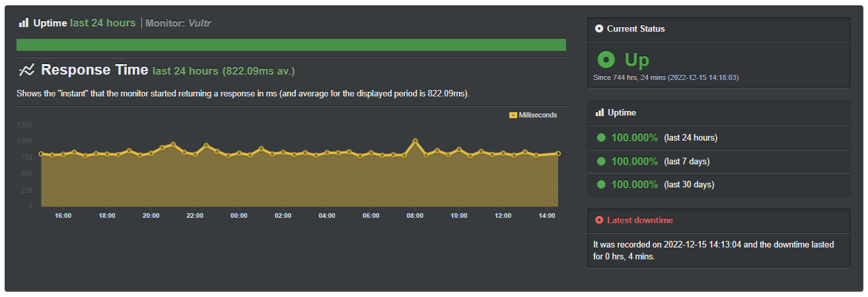868x297 pixels.
Task: Click the Latest downtime panel header
Action: pyautogui.click(x=719, y=220)
